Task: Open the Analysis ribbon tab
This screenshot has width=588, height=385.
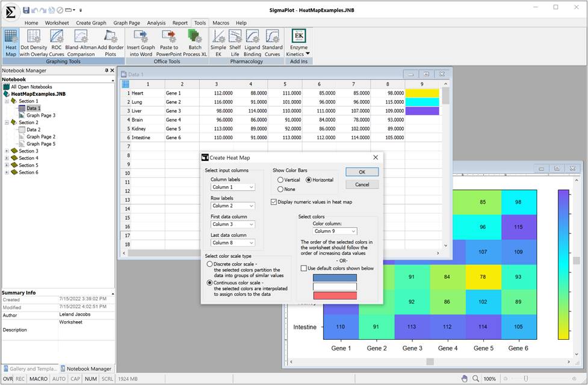Action: click(156, 23)
